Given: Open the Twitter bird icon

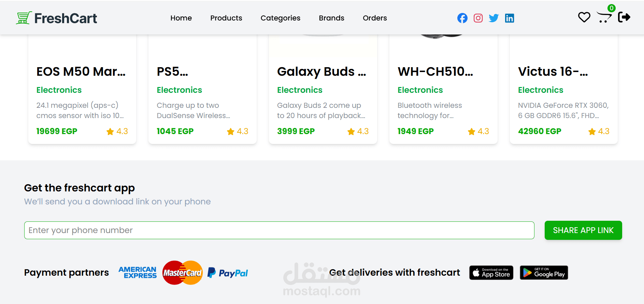Looking at the screenshot, I should (x=494, y=18).
